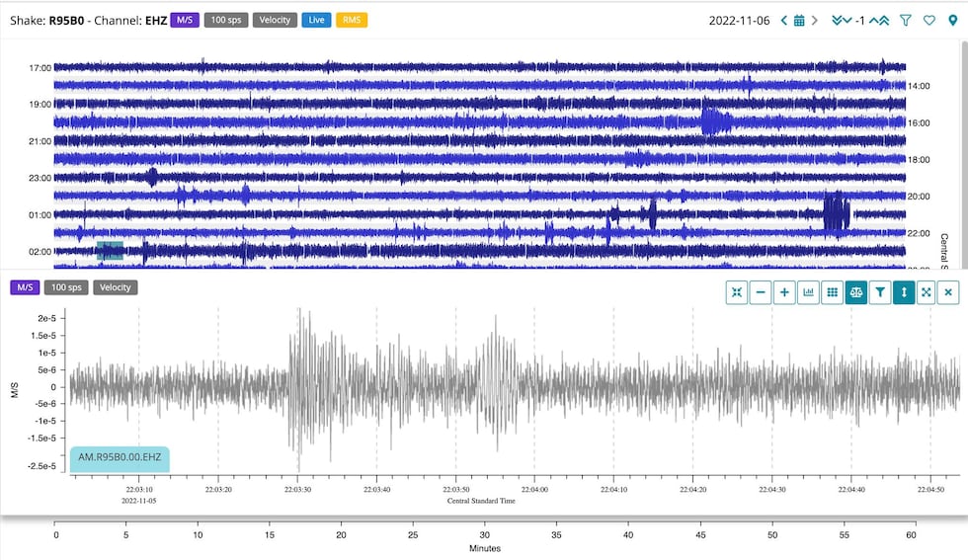Image resolution: width=968 pixels, height=560 pixels.
Task: Click the Velocity badge in header
Action: (275, 21)
